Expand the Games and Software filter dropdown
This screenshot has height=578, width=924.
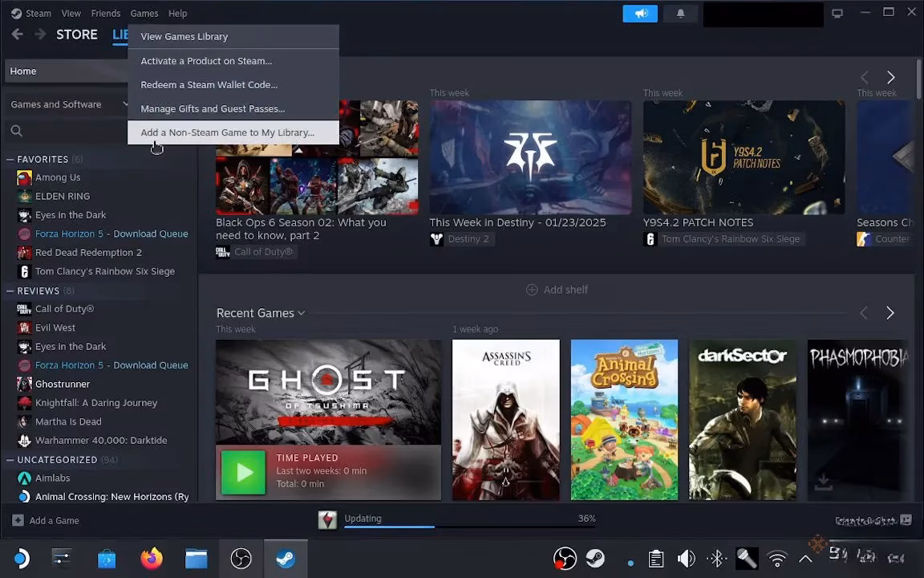(126, 104)
